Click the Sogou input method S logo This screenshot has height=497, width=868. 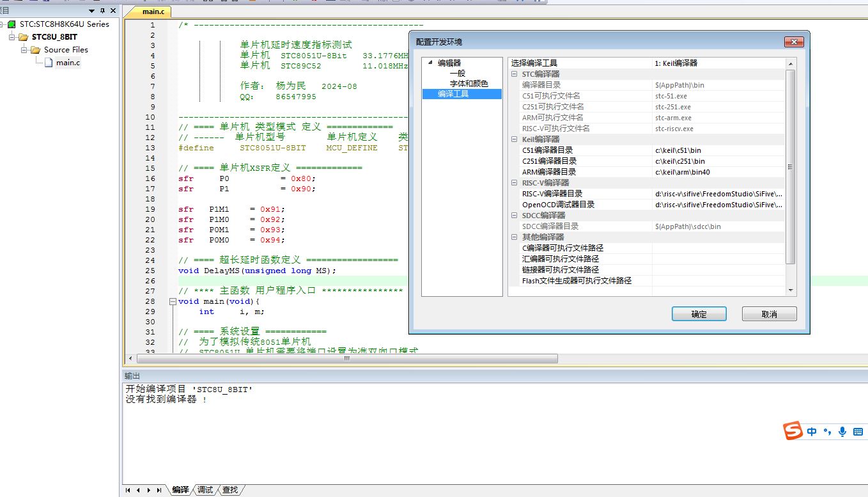(x=793, y=431)
